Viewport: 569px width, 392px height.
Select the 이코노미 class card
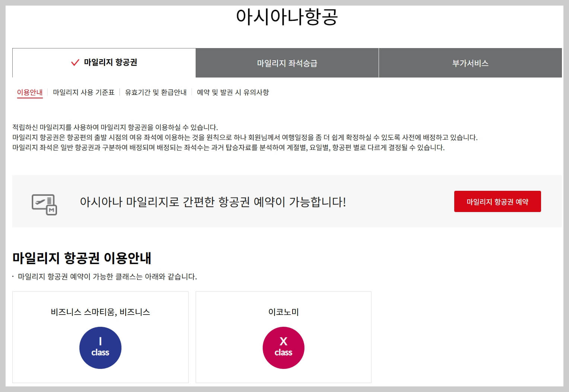click(x=283, y=337)
